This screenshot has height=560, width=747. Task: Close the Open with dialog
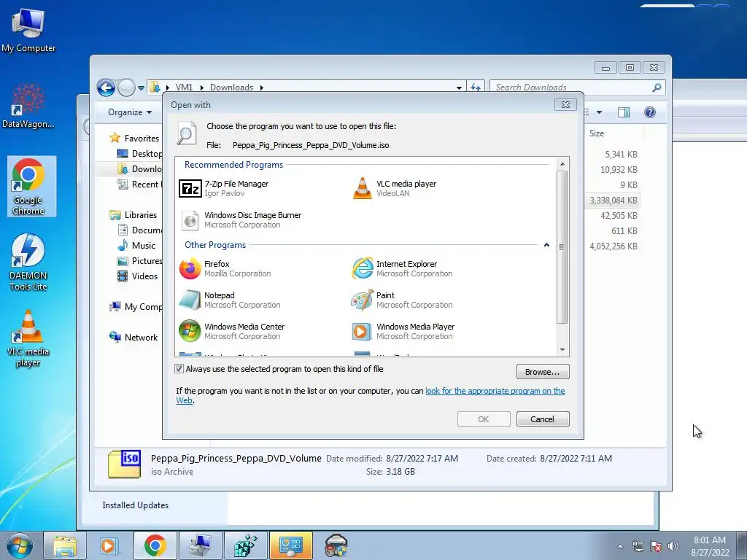click(565, 104)
